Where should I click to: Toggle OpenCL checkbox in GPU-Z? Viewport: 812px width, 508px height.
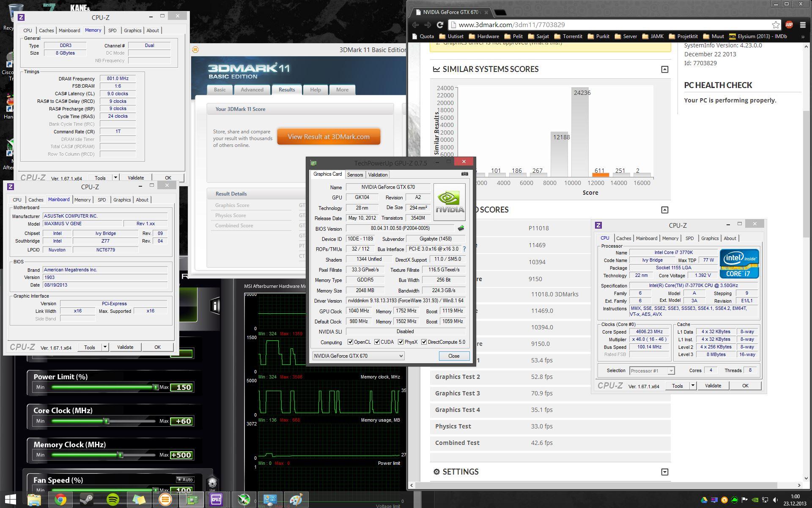tap(350, 342)
